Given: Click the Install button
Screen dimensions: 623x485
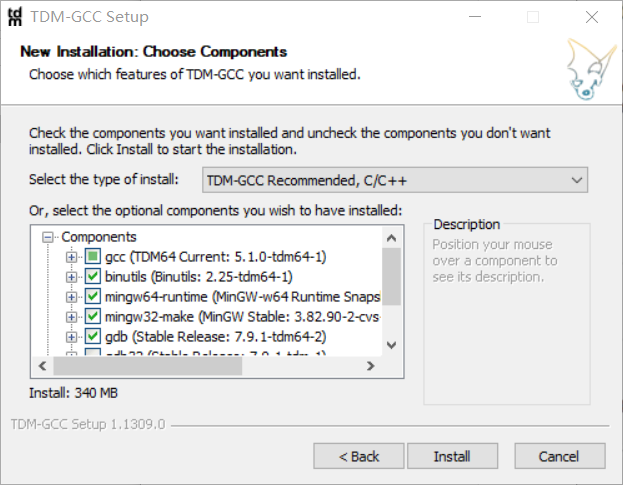Looking at the screenshot, I should coord(452,456).
